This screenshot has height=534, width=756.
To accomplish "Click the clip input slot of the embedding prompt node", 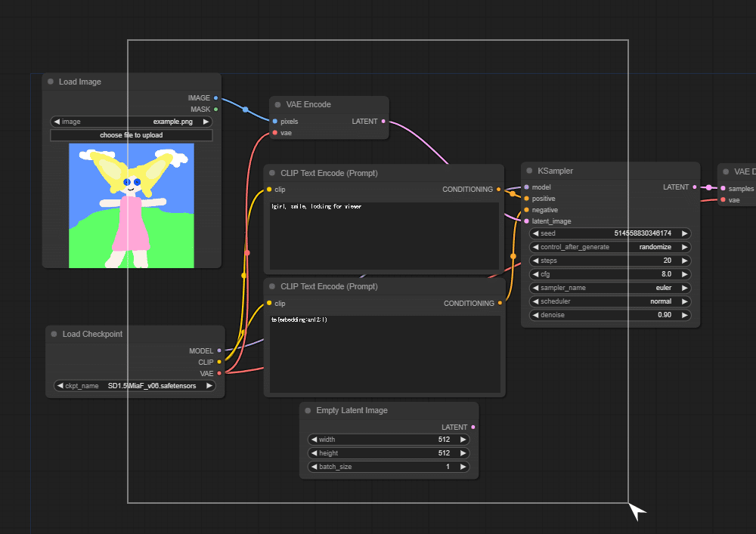I will pos(269,304).
